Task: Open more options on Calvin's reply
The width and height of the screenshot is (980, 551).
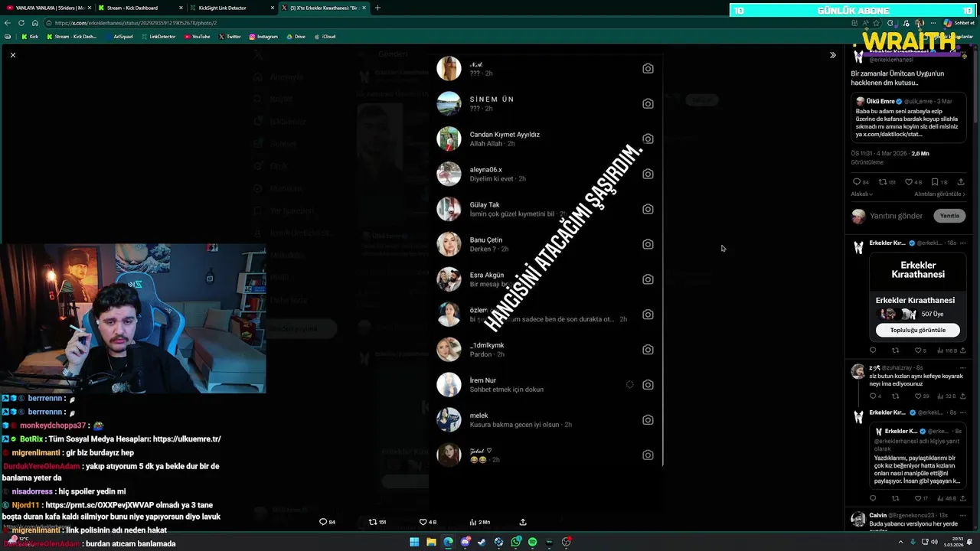Action: [963, 515]
